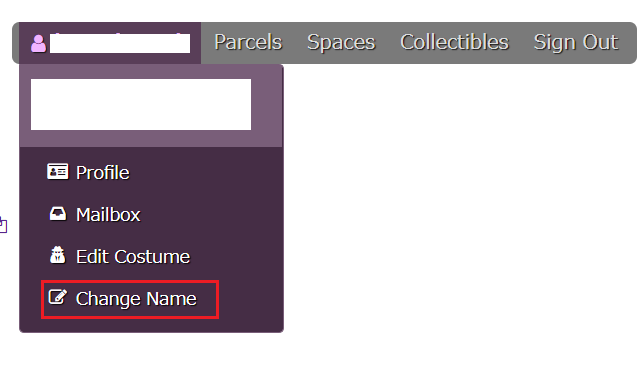Go to the Parcels page
Viewport: 637px width, 367px height.
(248, 42)
